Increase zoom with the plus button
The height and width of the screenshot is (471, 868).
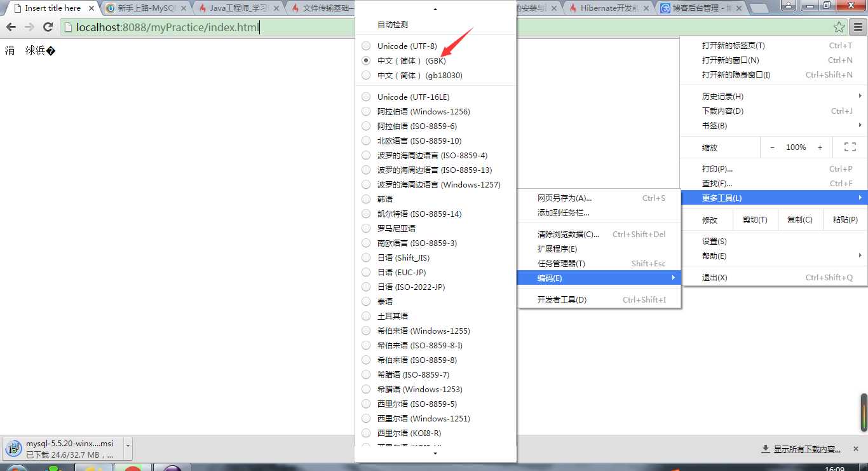coord(820,147)
